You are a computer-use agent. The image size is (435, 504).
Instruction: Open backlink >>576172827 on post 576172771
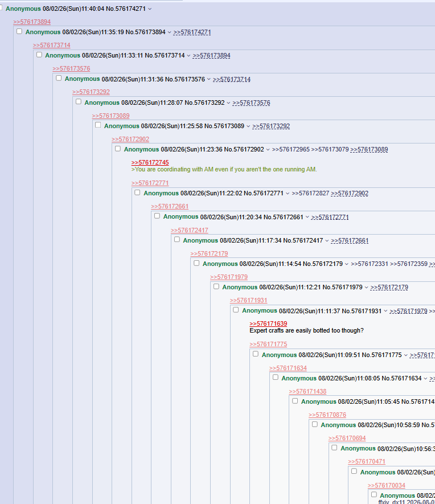(310, 194)
